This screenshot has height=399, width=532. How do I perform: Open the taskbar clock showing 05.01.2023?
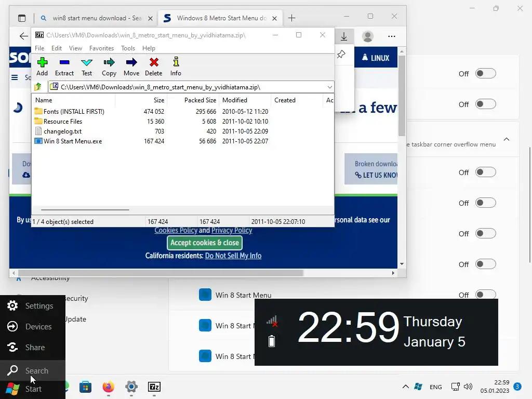click(x=495, y=387)
